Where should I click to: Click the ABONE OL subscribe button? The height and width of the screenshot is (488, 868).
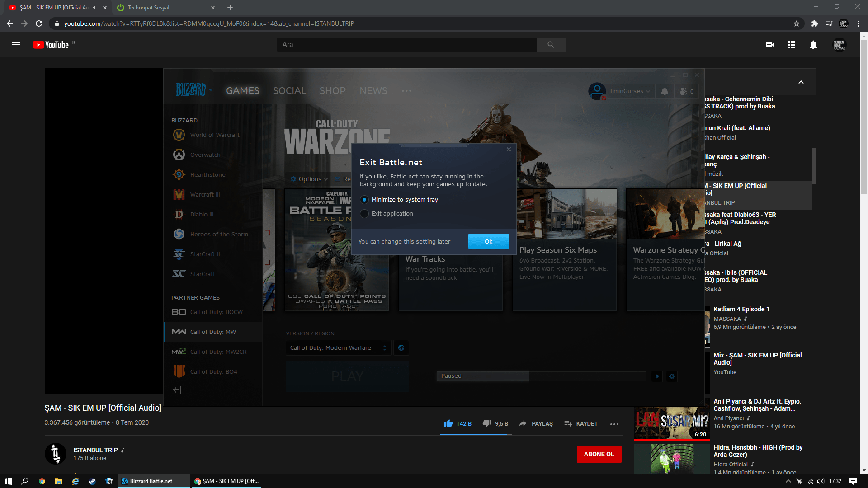(599, 454)
